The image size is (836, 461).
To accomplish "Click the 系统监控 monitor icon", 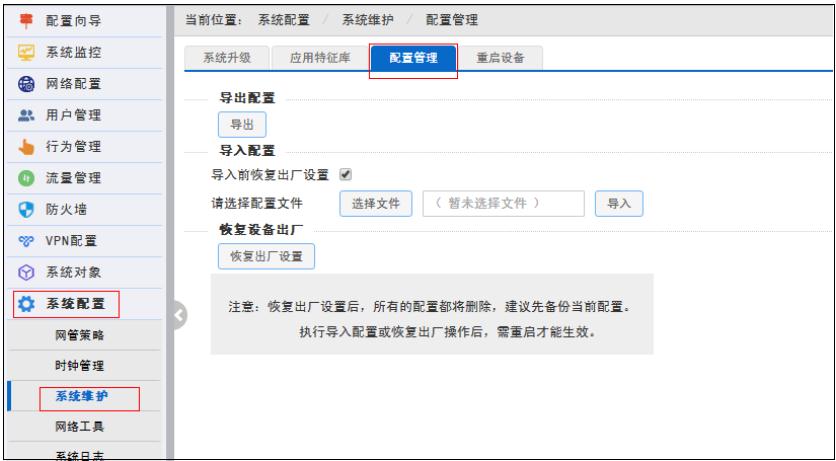I will pyautogui.click(x=26, y=53).
